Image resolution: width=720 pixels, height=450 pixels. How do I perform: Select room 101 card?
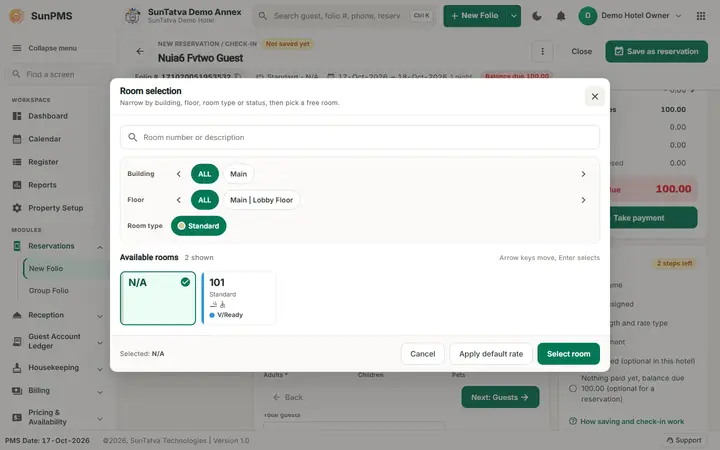point(239,298)
